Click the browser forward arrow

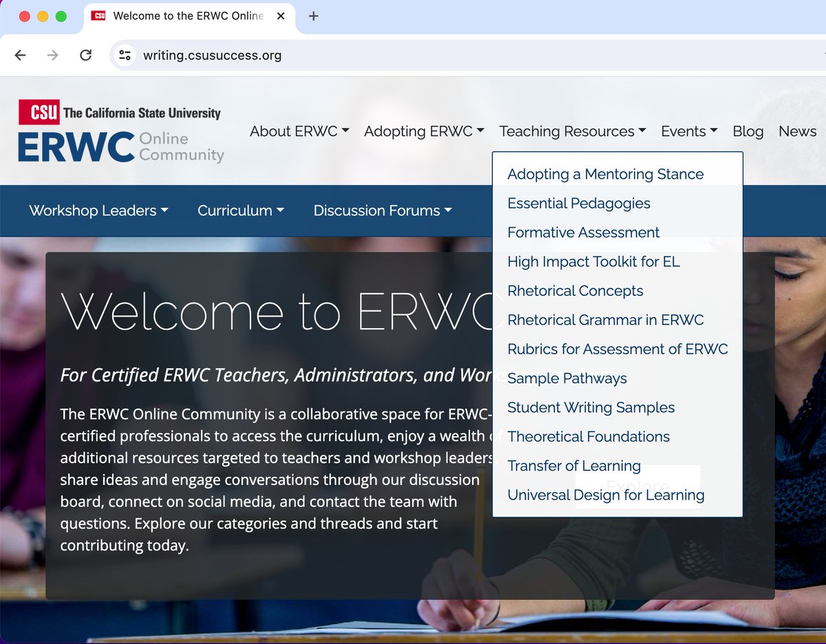53,55
